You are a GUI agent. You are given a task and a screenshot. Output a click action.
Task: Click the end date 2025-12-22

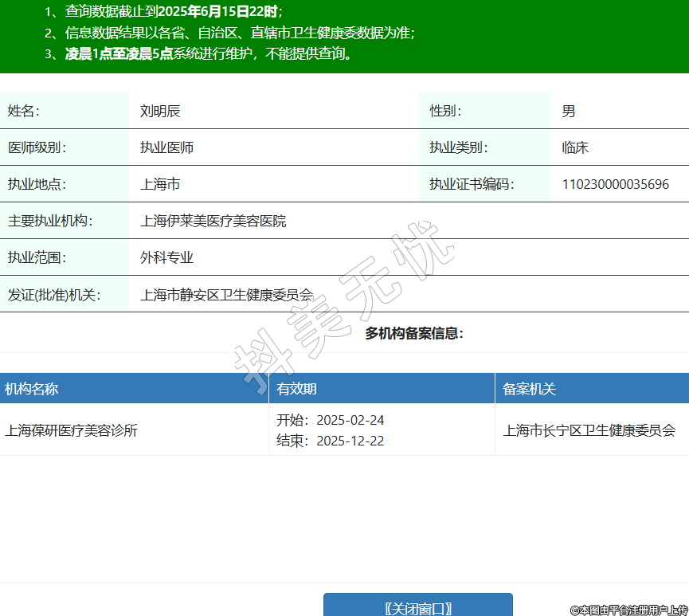[350, 441]
